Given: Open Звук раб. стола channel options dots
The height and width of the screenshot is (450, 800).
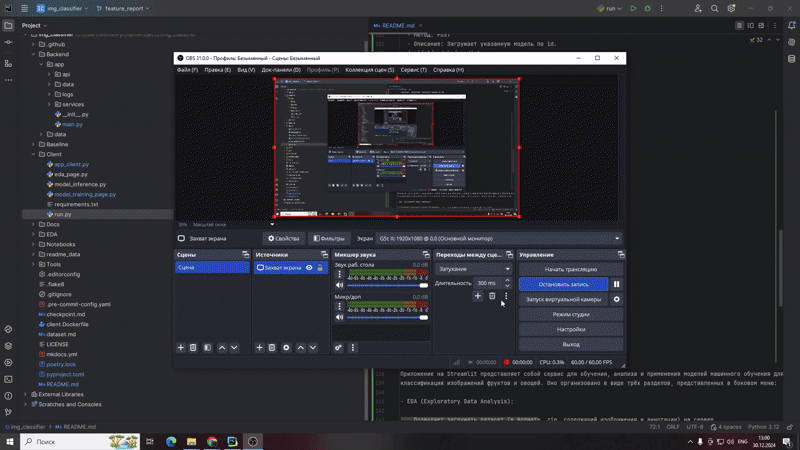Looking at the screenshot, I should tap(339, 274).
